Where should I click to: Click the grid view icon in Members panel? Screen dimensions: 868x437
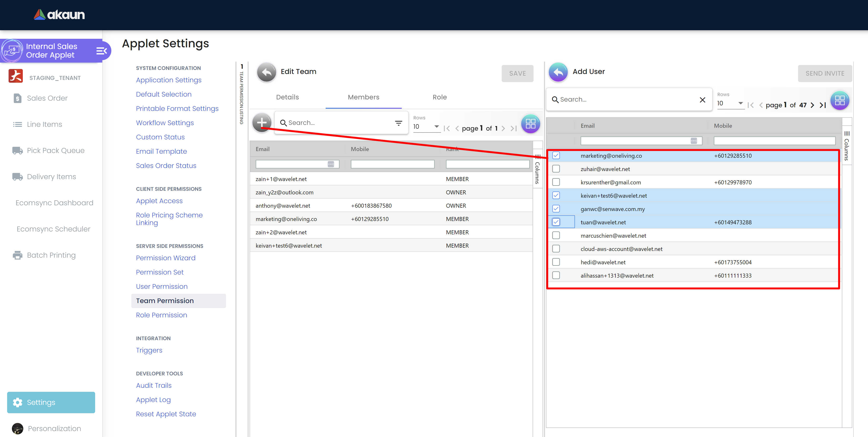[x=530, y=124]
